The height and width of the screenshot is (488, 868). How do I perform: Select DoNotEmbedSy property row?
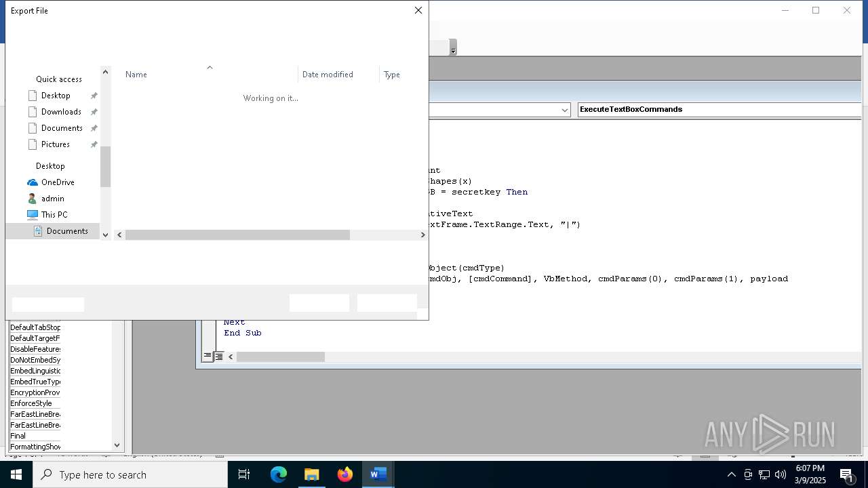point(35,360)
